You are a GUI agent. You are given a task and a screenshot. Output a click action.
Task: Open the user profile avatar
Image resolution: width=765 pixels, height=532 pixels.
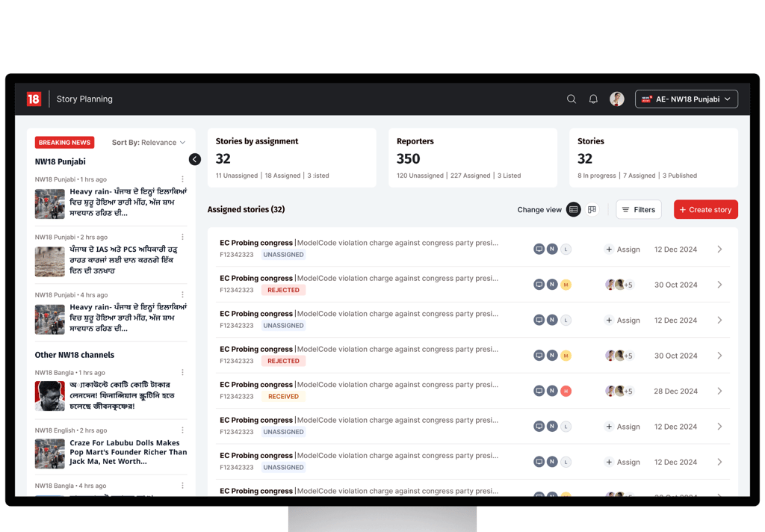pos(616,99)
